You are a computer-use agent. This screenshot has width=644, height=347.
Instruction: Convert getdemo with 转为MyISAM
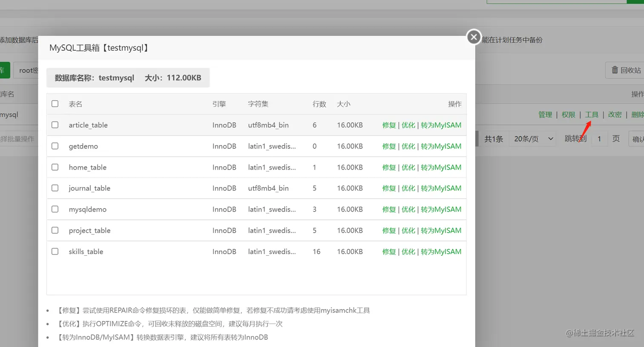(x=441, y=146)
